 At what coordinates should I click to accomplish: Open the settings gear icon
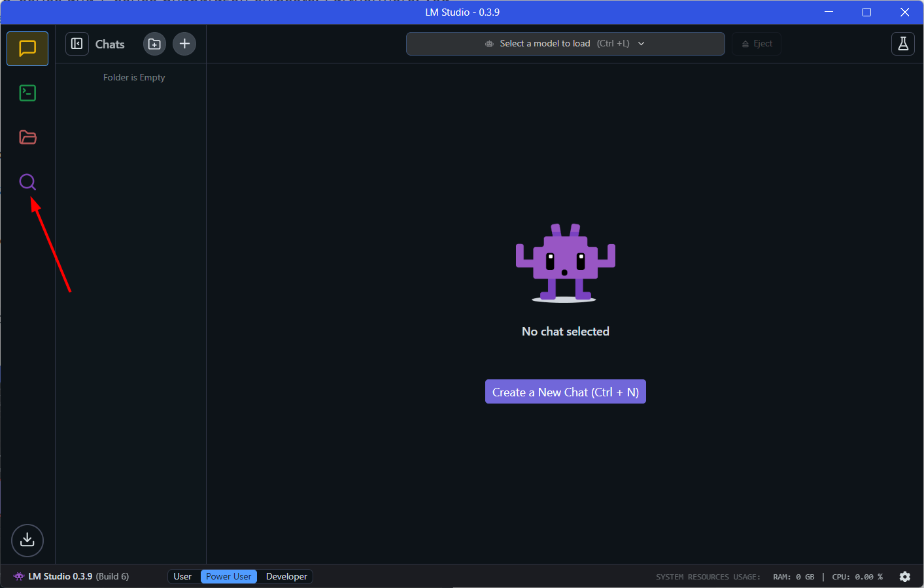tap(904, 576)
